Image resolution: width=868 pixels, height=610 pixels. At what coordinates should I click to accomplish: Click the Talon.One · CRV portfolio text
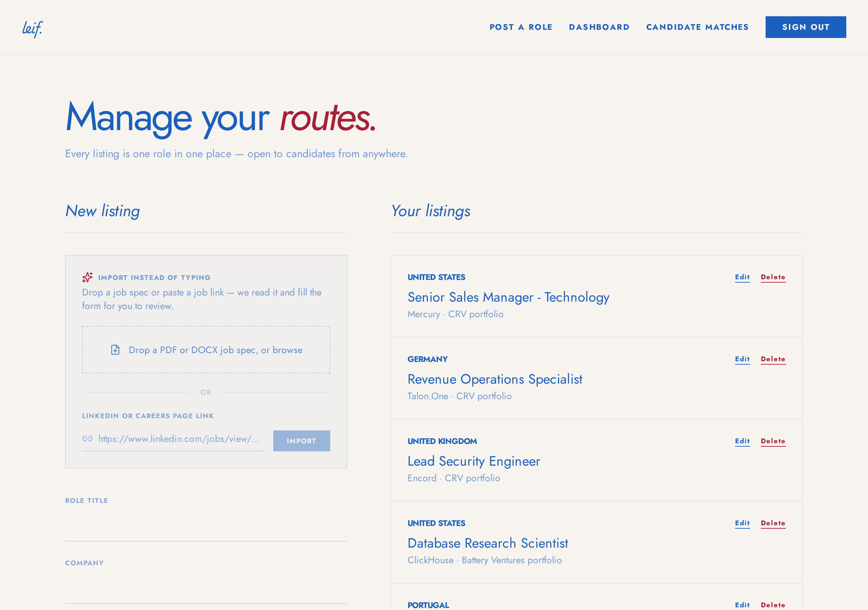tap(459, 396)
